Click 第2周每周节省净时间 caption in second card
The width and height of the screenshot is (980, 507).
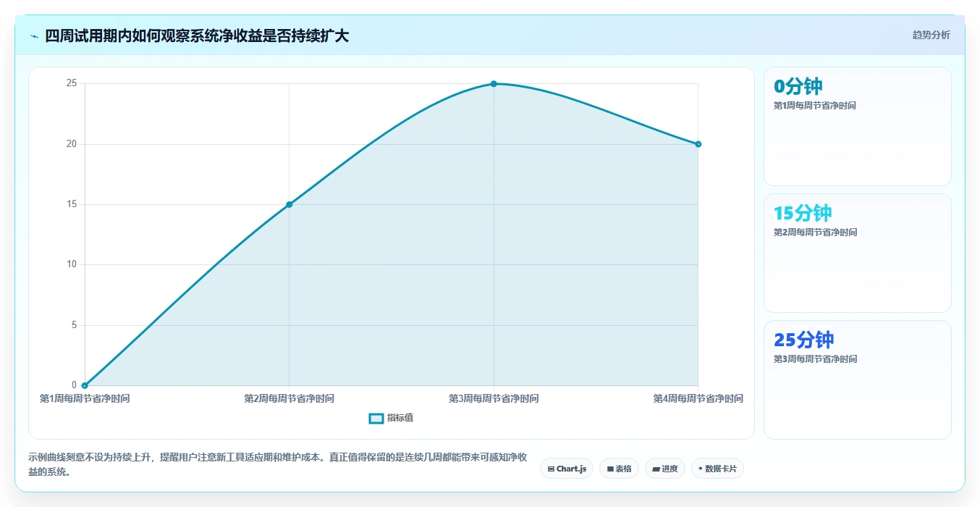(x=815, y=232)
